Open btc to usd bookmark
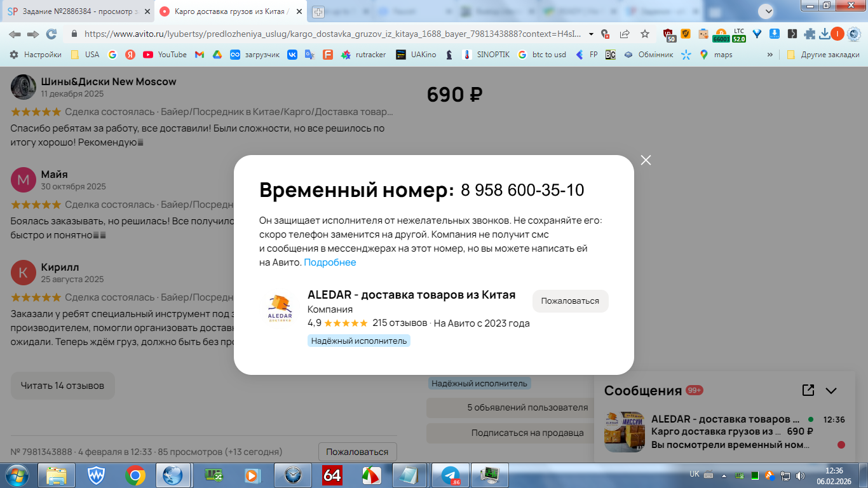Viewport: 868px width, 488px height. pyautogui.click(x=541, y=55)
